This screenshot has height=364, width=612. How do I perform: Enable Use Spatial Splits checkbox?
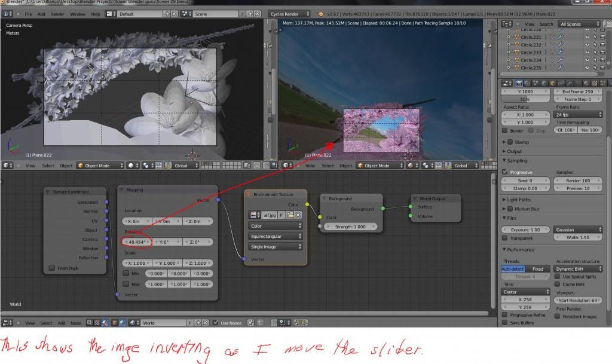pyautogui.click(x=558, y=277)
